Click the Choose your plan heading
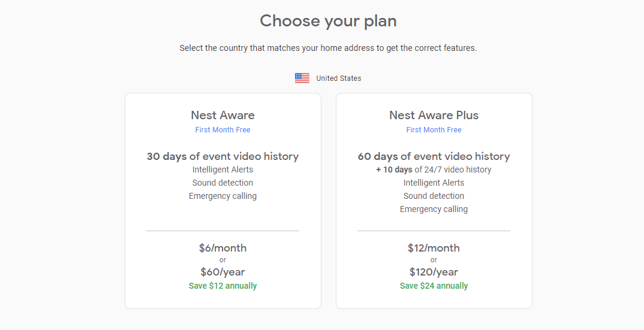Viewport: 644px width, 330px height. (328, 21)
